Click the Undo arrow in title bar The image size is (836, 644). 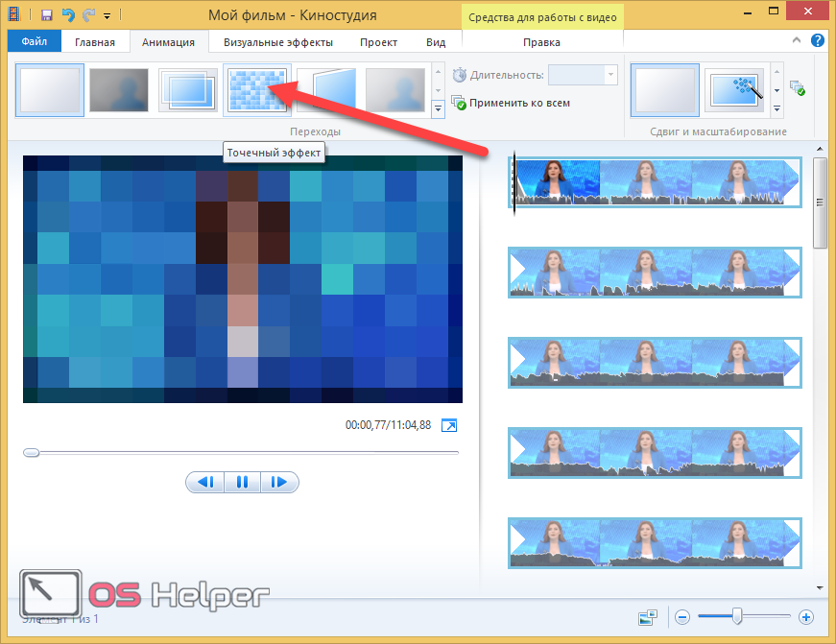pos(66,15)
